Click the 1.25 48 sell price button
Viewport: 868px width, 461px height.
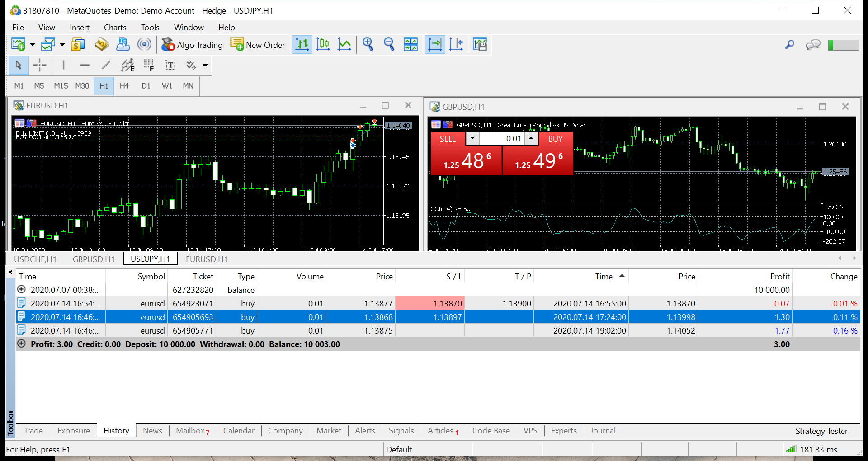click(467, 160)
